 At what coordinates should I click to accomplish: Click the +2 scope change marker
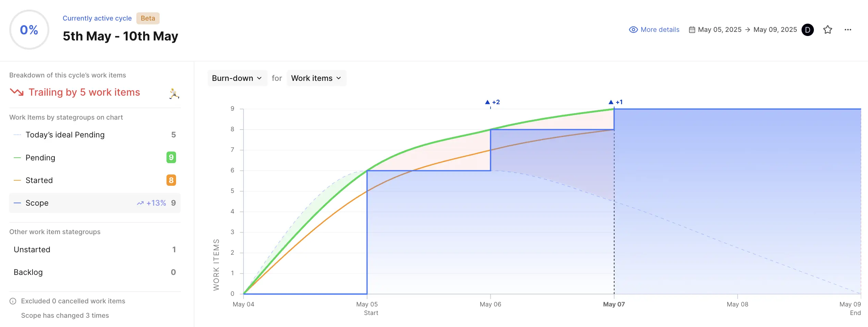pos(492,102)
